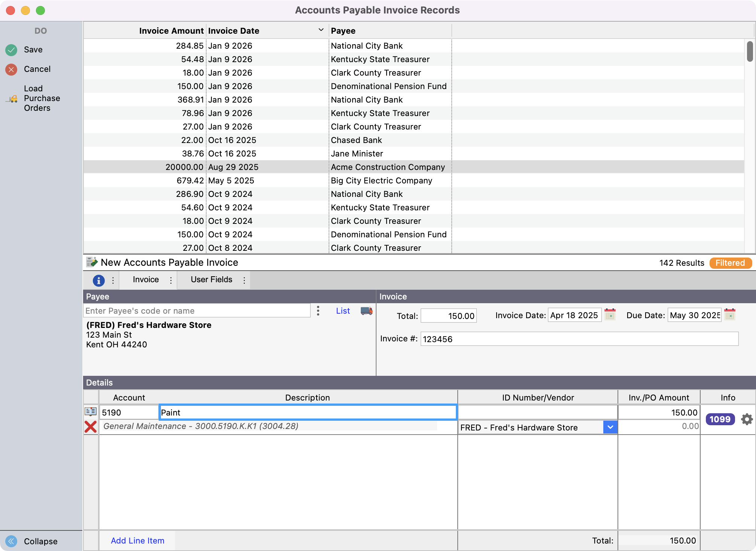The height and width of the screenshot is (551, 756).
Task: Open line item settings via the gear icon
Action: [747, 419]
